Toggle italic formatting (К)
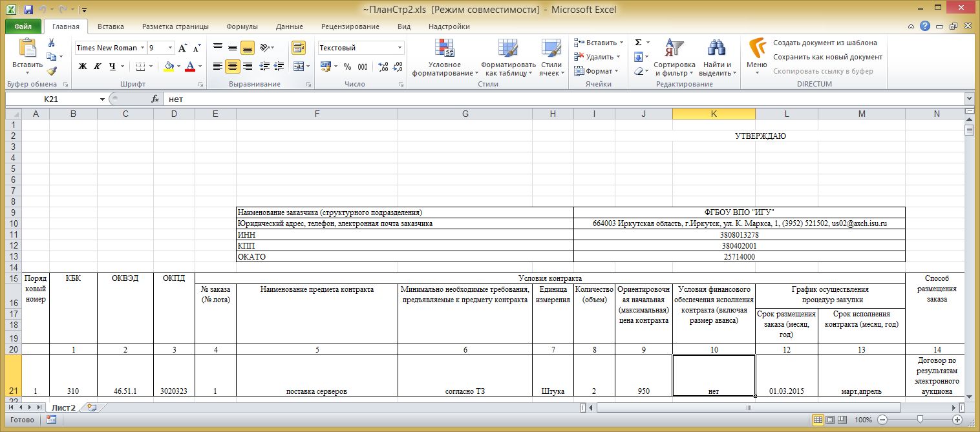This screenshot has height=432, width=980. 98,67
